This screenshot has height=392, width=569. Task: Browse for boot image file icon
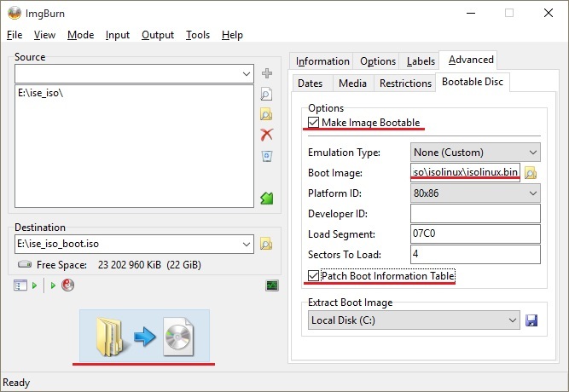pos(531,173)
